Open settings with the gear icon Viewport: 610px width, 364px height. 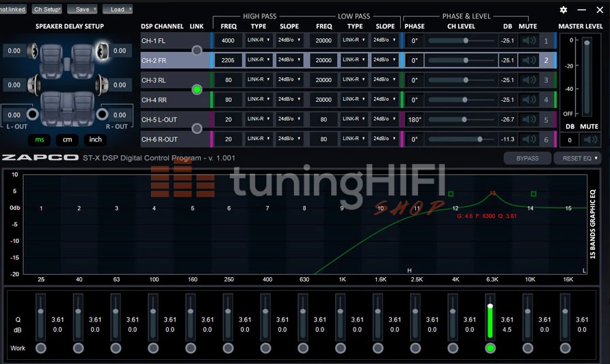(563, 10)
